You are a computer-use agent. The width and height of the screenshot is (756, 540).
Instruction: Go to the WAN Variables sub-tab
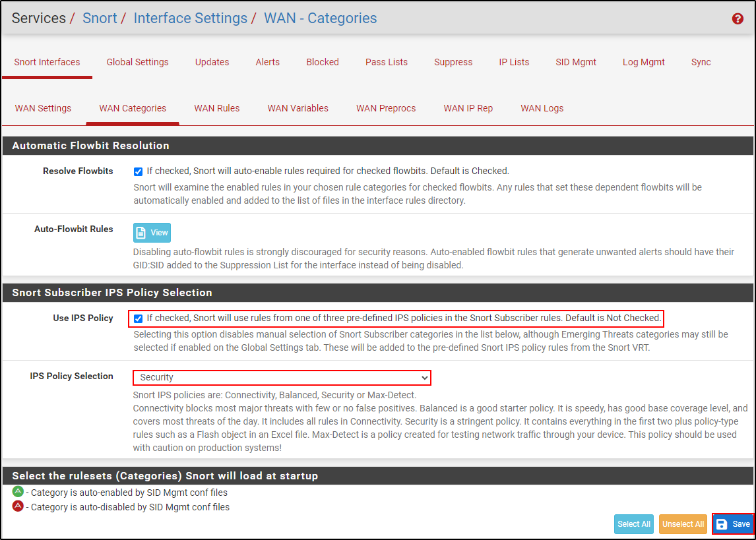(x=298, y=108)
